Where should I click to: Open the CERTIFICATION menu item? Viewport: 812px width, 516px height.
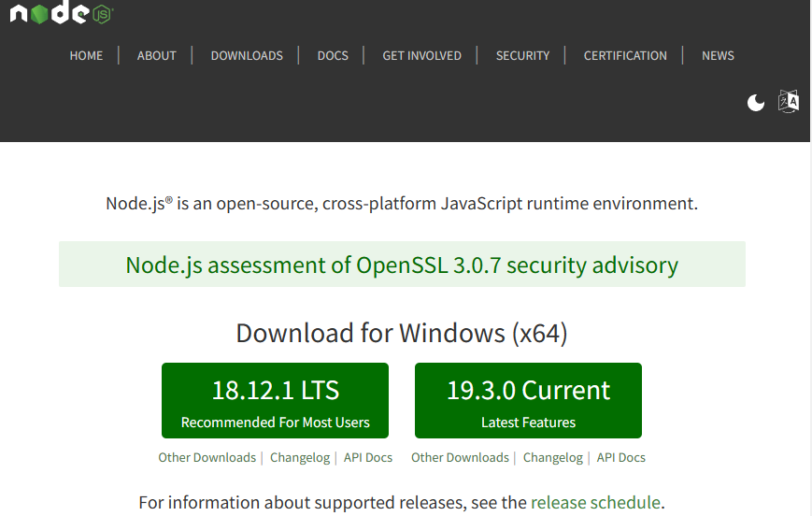(625, 55)
